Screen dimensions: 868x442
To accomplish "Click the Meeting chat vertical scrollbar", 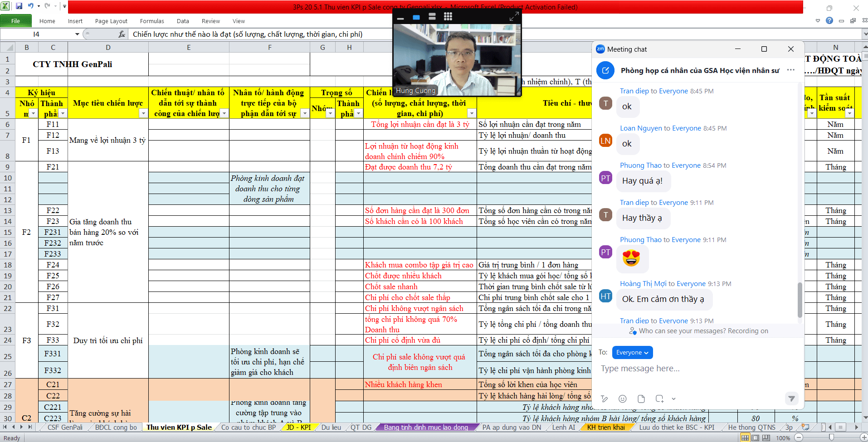I will [x=800, y=300].
